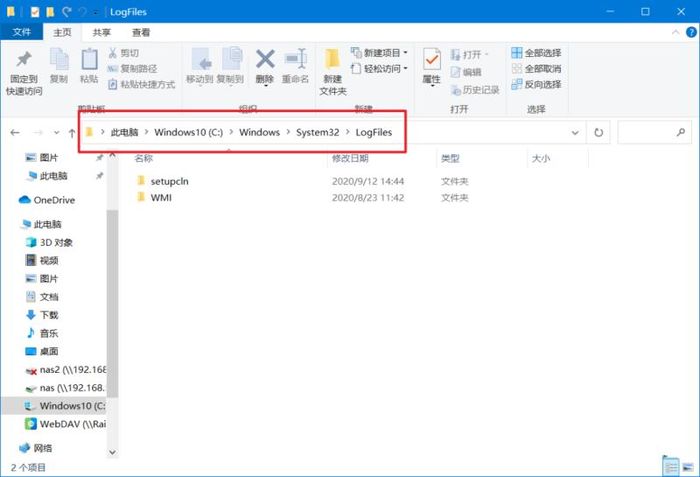The image size is (700, 477).
Task: Select 文档 (Documents) in the navigation pane
Action: 42,297
